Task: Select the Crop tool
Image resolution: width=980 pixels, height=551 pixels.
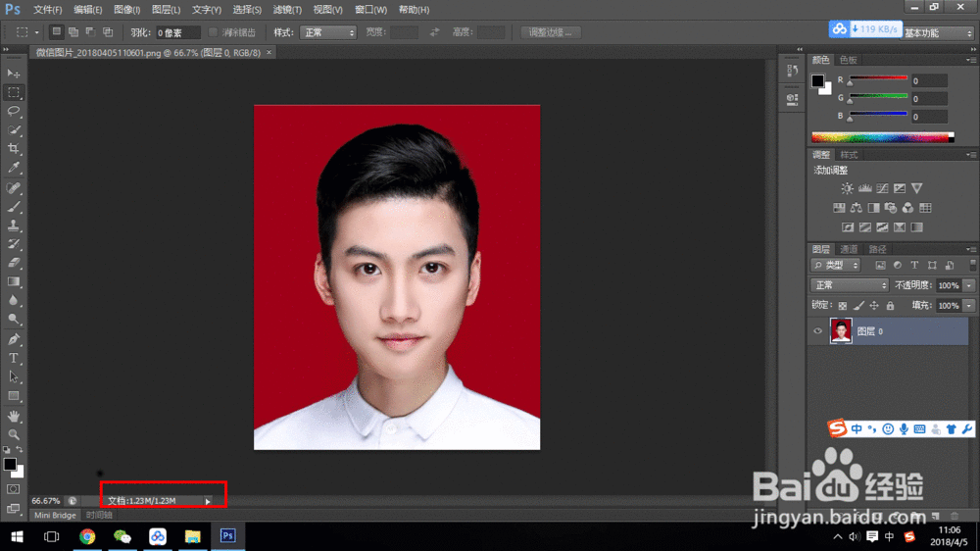Action: (x=14, y=148)
